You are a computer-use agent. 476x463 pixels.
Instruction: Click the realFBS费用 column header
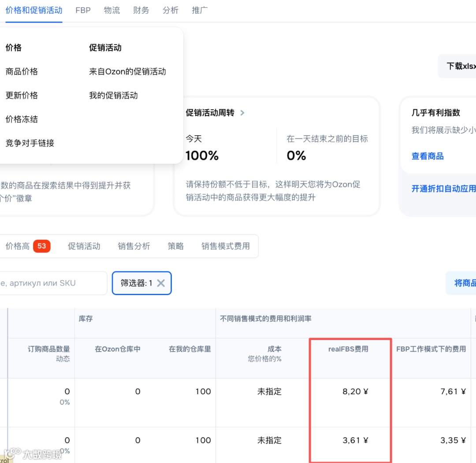pos(348,349)
